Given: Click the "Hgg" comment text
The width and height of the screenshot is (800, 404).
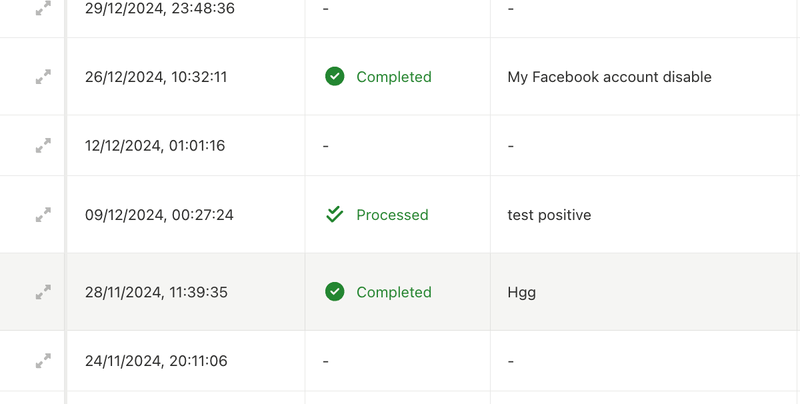Looking at the screenshot, I should (522, 292).
